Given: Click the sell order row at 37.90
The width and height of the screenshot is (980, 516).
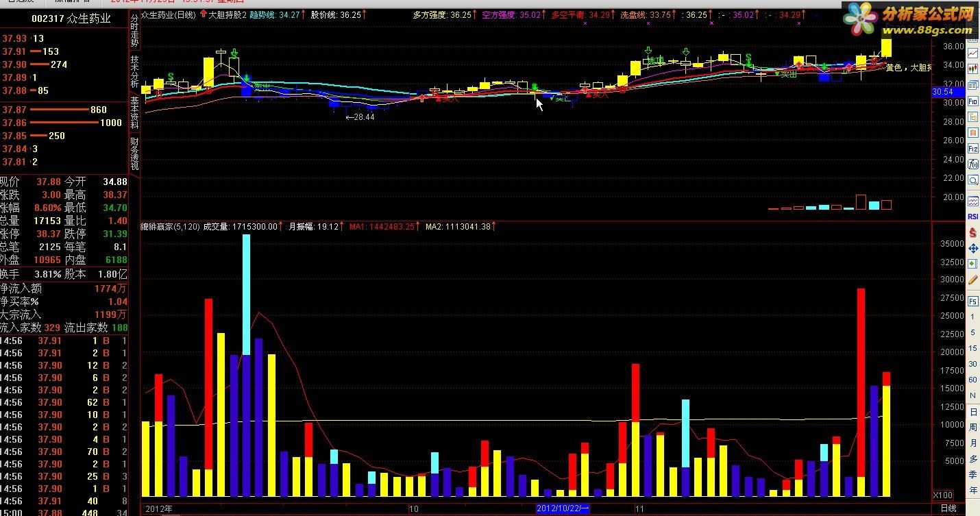Looking at the screenshot, I should point(64,64).
